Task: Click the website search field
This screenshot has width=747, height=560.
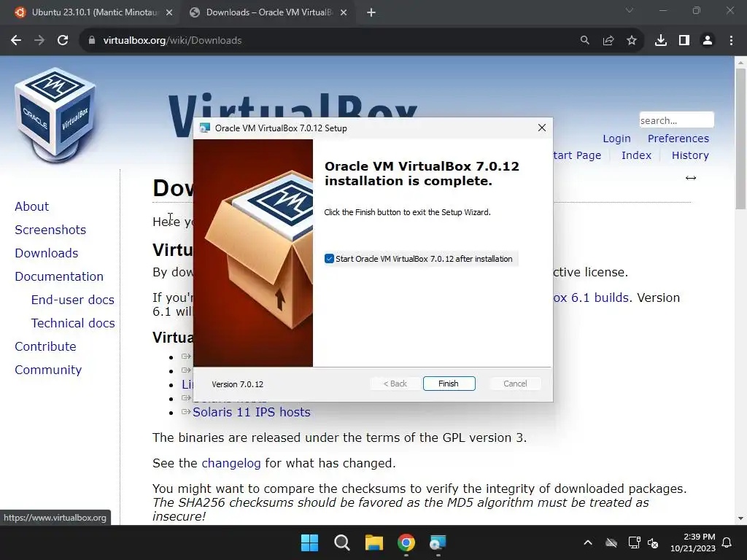Action: (x=676, y=120)
